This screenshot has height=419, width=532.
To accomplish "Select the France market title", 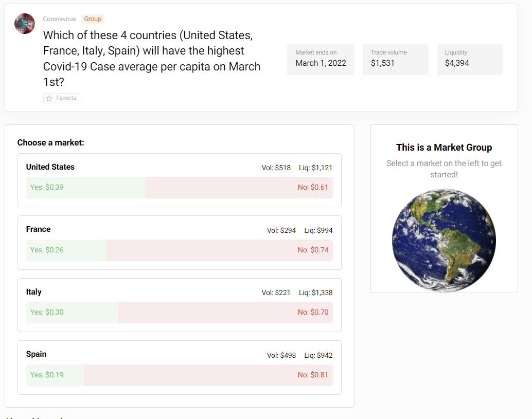I will 39,229.
